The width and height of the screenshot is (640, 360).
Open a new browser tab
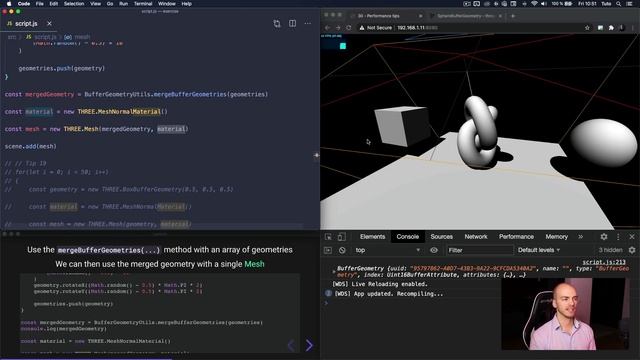[513, 16]
